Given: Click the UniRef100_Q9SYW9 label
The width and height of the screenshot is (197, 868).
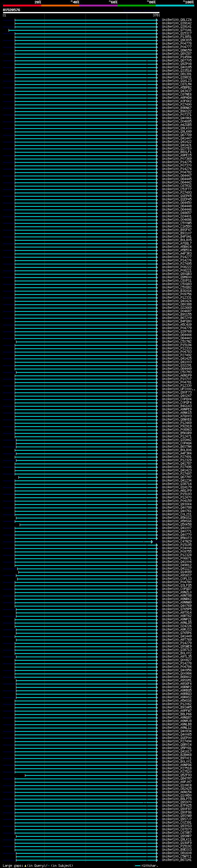Looking at the screenshot, I should pos(177,815).
